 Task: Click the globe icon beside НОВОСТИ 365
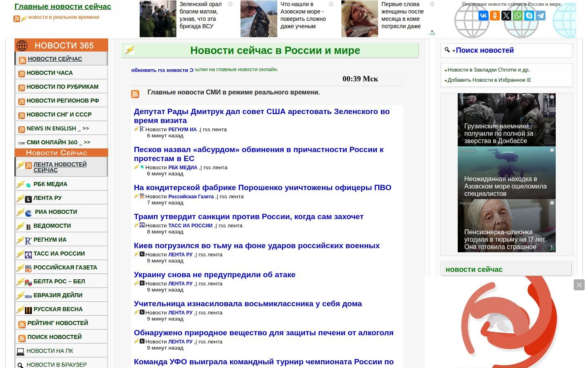(x=22, y=45)
